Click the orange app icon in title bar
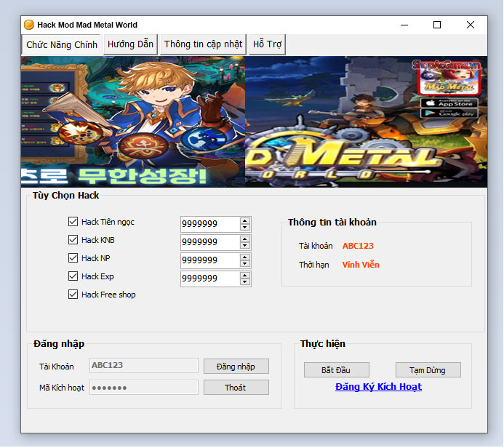 [29, 25]
